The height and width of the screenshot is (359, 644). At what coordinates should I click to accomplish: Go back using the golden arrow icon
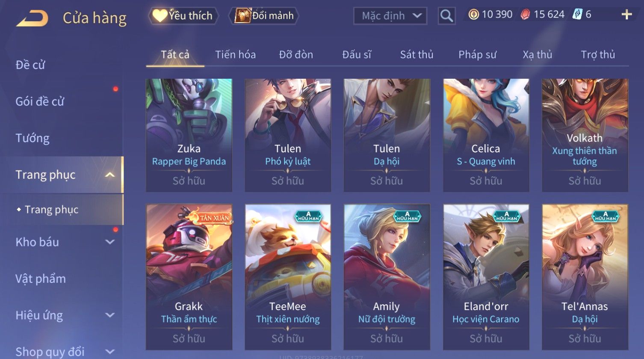[32, 18]
